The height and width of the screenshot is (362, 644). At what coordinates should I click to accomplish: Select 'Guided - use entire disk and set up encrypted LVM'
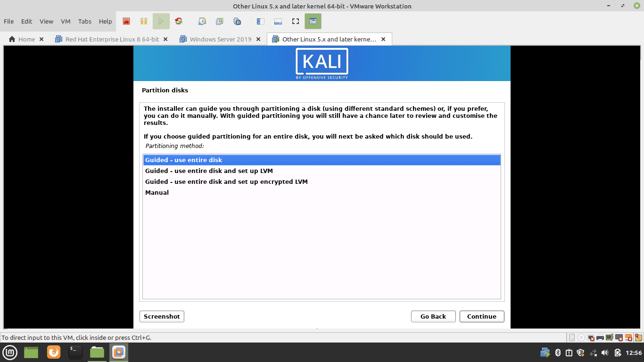(322, 181)
